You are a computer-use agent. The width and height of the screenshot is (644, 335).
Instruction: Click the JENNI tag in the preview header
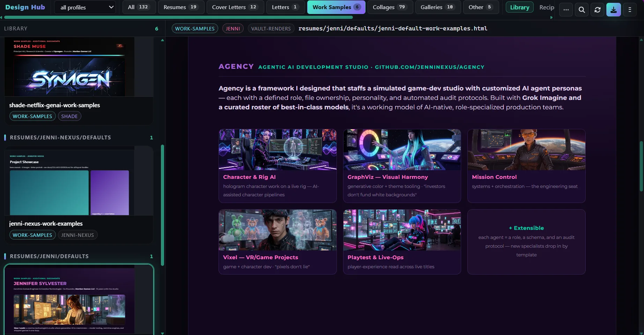pos(233,29)
